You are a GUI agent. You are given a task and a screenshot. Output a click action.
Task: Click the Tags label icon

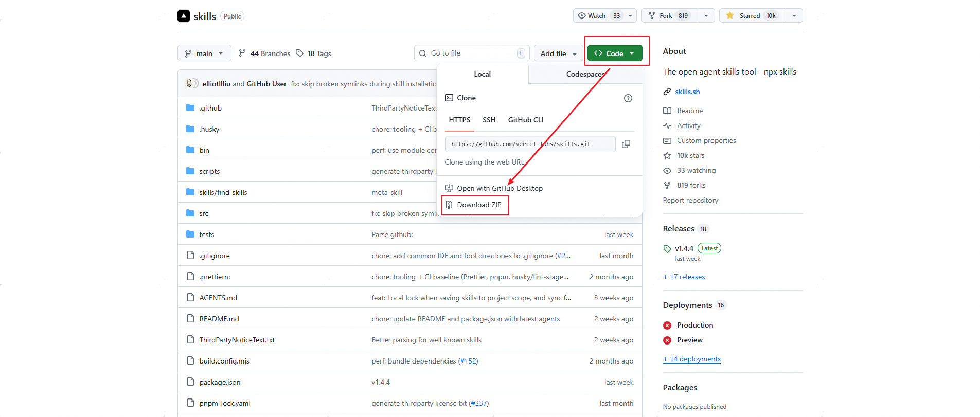300,53
